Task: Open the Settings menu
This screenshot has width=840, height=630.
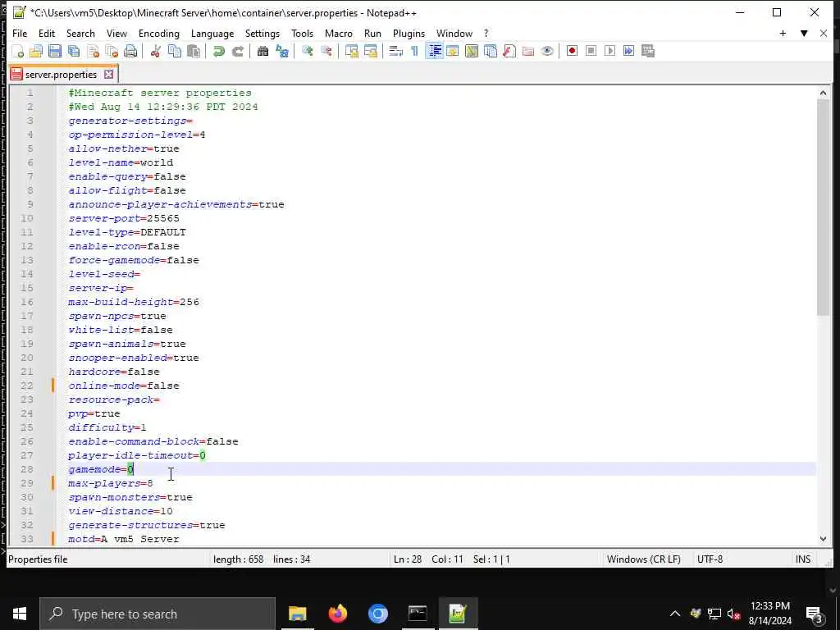Action: (262, 33)
